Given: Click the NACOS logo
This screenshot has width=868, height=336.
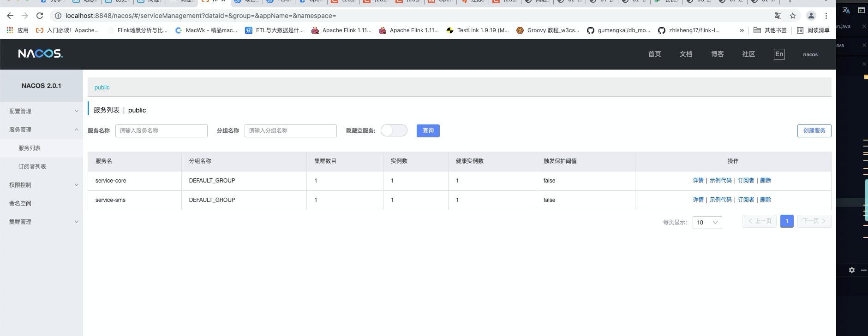Looking at the screenshot, I should point(41,54).
